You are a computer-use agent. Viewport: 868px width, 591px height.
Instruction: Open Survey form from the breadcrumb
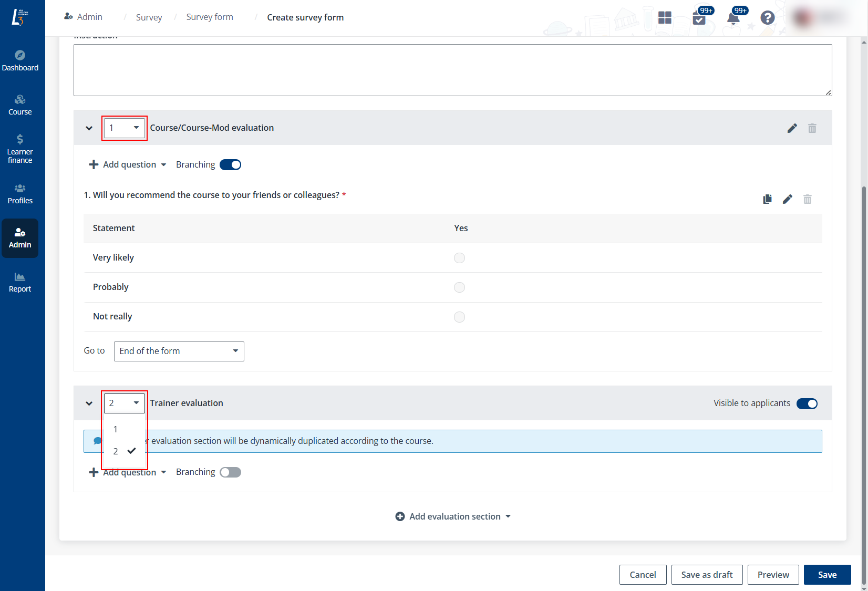tap(209, 17)
